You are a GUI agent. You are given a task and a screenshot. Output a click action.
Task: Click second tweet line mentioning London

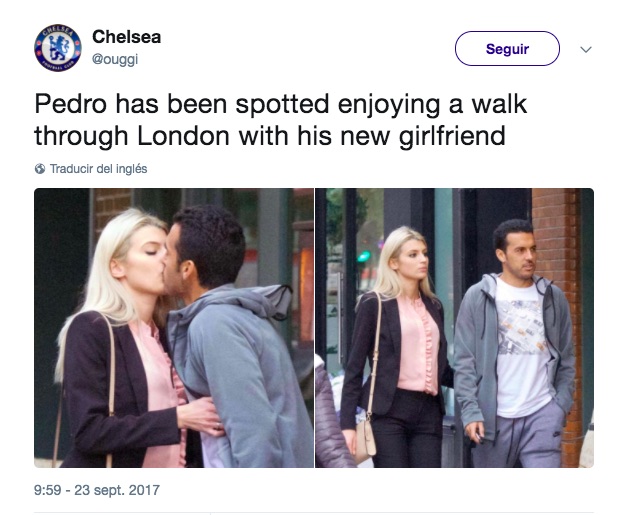(x=270, y=136)
